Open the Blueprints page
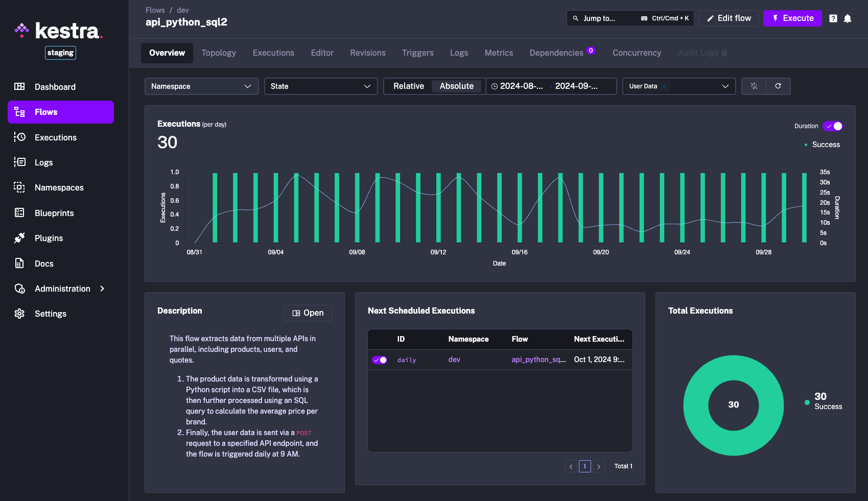The height and width of the screenshot is (501, 868). pyautogui.click(x=55, y=213)
